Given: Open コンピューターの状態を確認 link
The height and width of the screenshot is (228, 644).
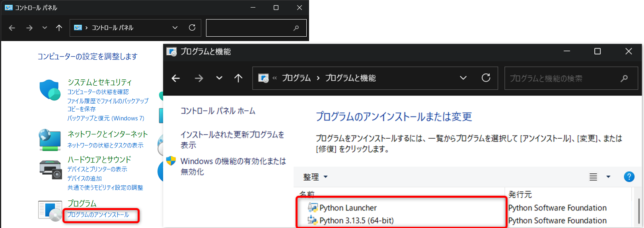Looking at the screenshot, I should 98,92.
